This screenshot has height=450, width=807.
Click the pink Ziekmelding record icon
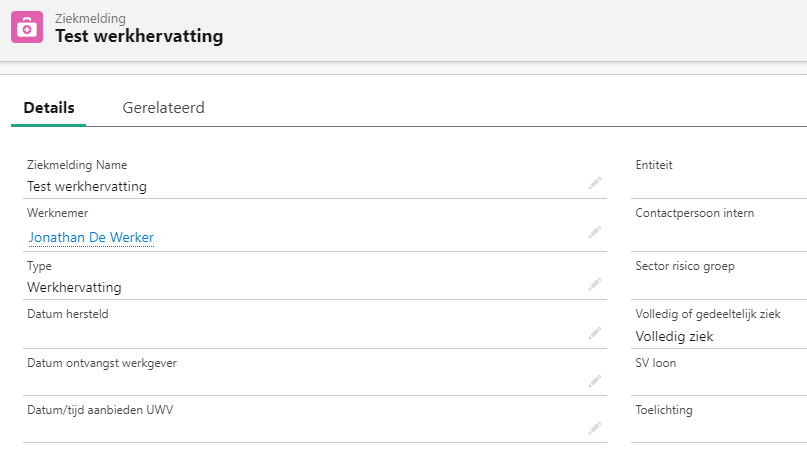pyautogui.click(x=27, y=27)
